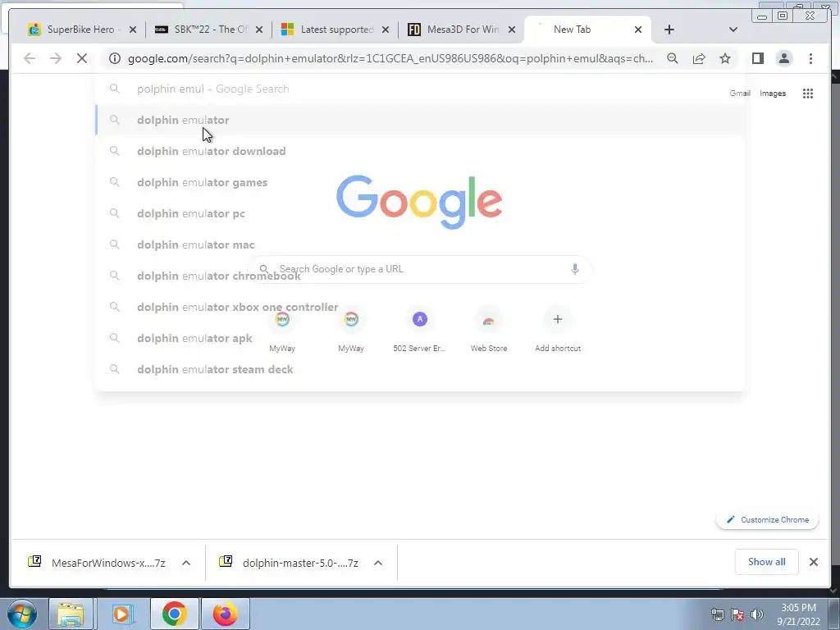
Task: Go forward to the next page
Action: (x=56, y=58)
